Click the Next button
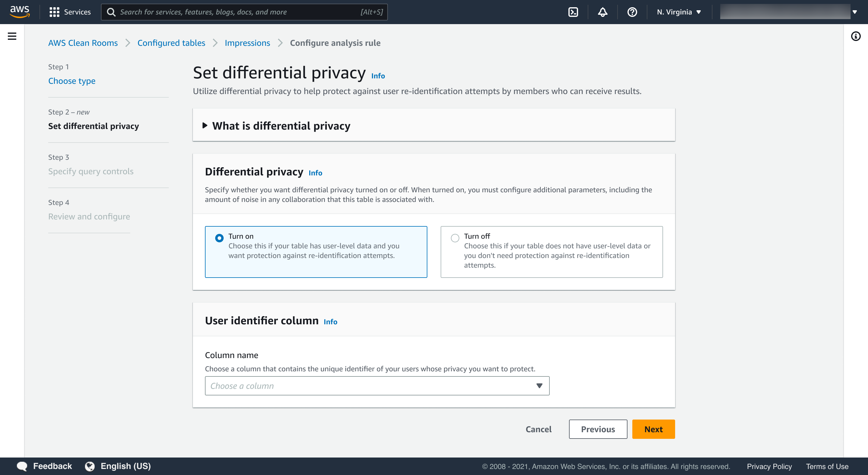 tap(653, 429)
